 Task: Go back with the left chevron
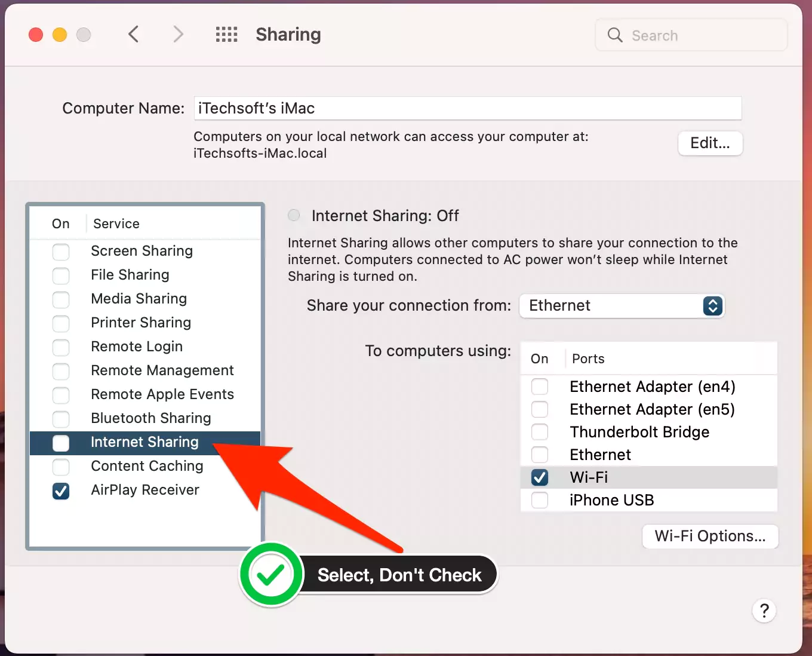134,35
